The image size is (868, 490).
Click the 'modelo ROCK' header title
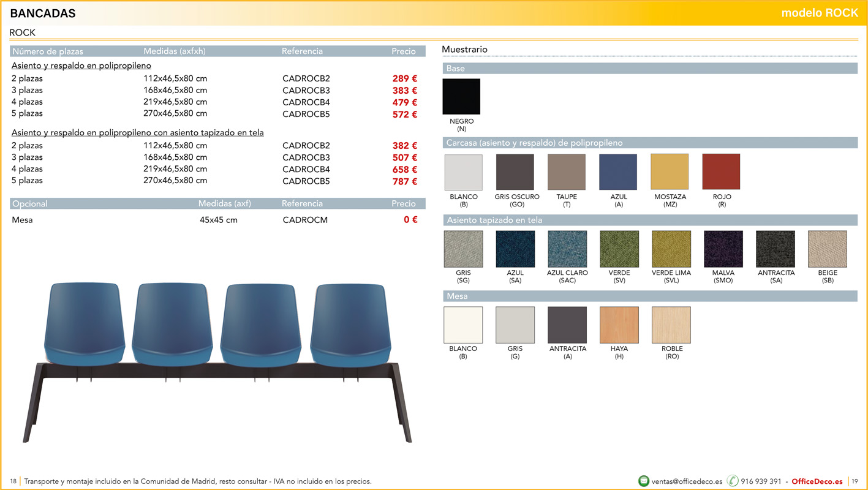click(x=820, y=13)
